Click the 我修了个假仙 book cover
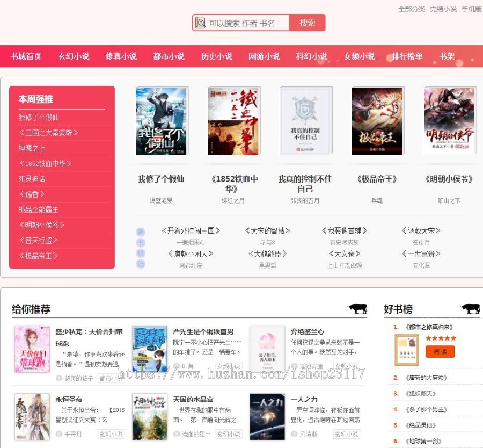 pyautogui.click(x=161, y=120)
